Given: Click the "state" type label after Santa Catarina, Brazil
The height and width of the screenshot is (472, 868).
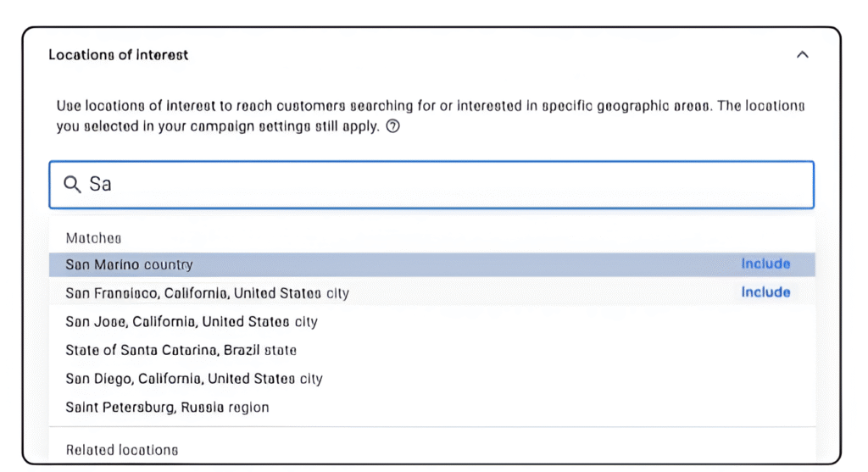Looking at the screenshot, I should pos(280,350).
